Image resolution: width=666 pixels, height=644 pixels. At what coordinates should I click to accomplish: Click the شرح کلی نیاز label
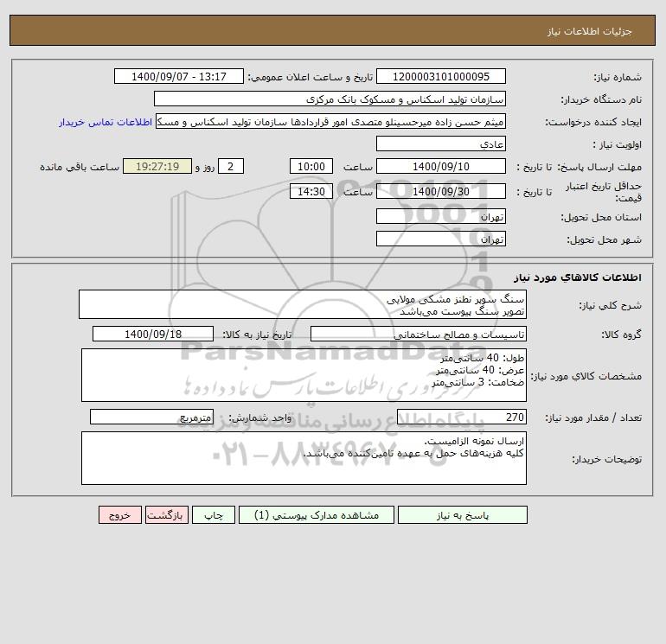(611, 305)
